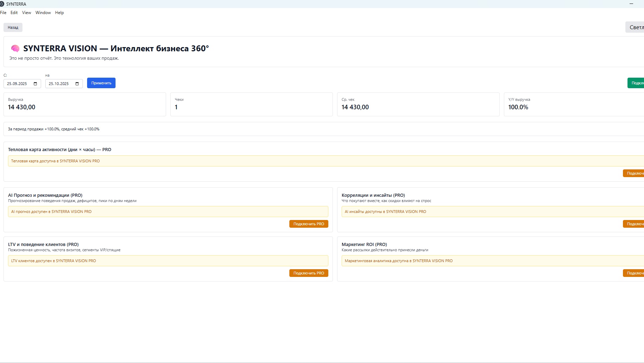This screenshot has width=644, height=363.
Task: Switch theme using the Светл button
Action: (635, 27)
